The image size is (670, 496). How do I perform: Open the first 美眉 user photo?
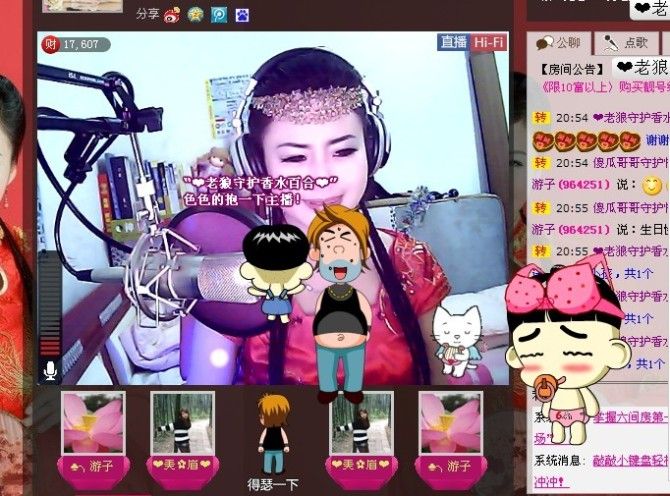(x=182, y=423)
